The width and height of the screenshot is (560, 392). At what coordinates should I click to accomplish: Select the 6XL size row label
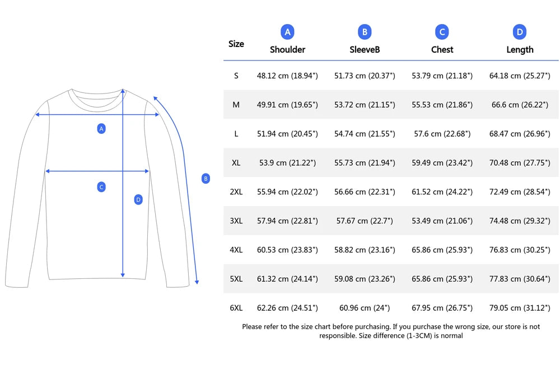(236, 308)
